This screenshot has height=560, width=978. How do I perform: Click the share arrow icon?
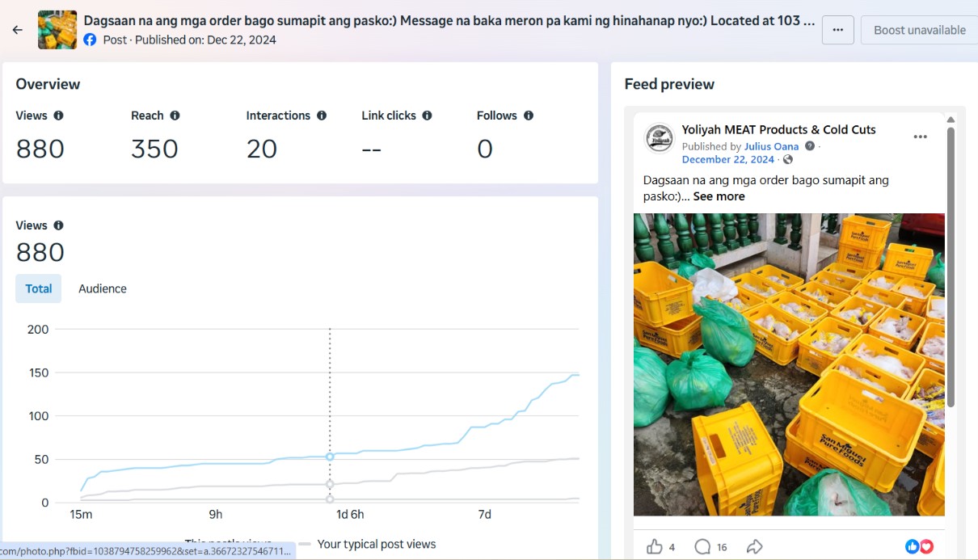(x=755, y=547)
